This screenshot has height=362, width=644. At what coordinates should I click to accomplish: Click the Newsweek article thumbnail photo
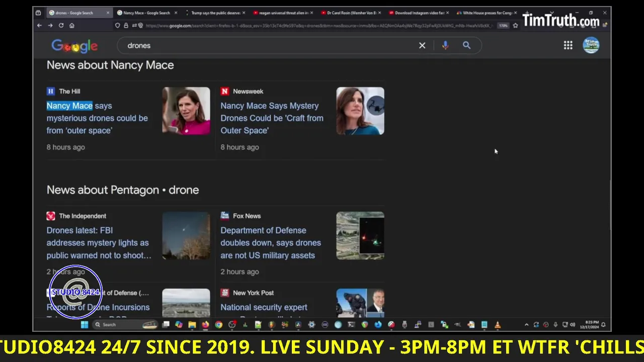click(x=360, y=111)
